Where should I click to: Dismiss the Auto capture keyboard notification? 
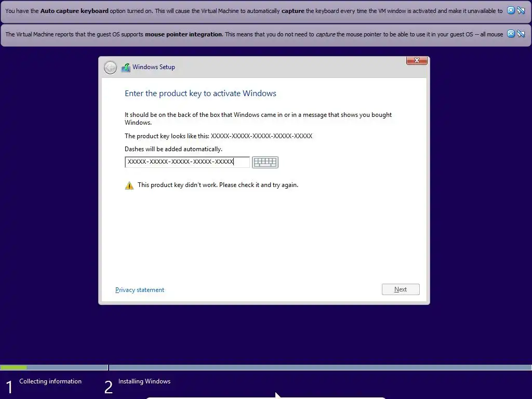pyautogui.click(x=511, y=10)
